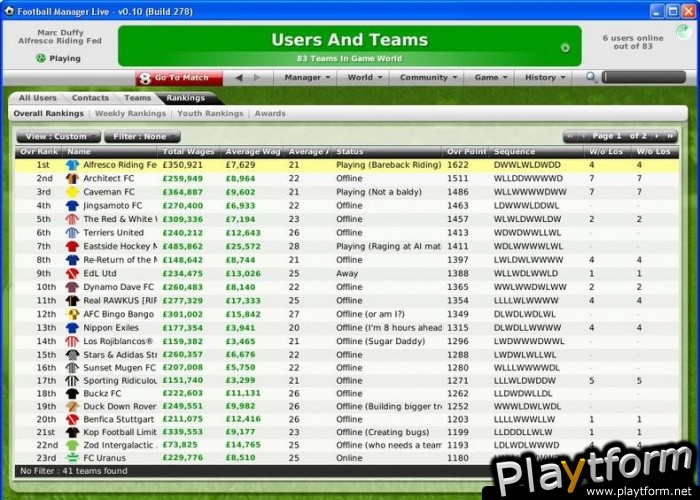Jump to the last page of rankings
Viewport: 700px width, 500px height.
tap(670, 136)
